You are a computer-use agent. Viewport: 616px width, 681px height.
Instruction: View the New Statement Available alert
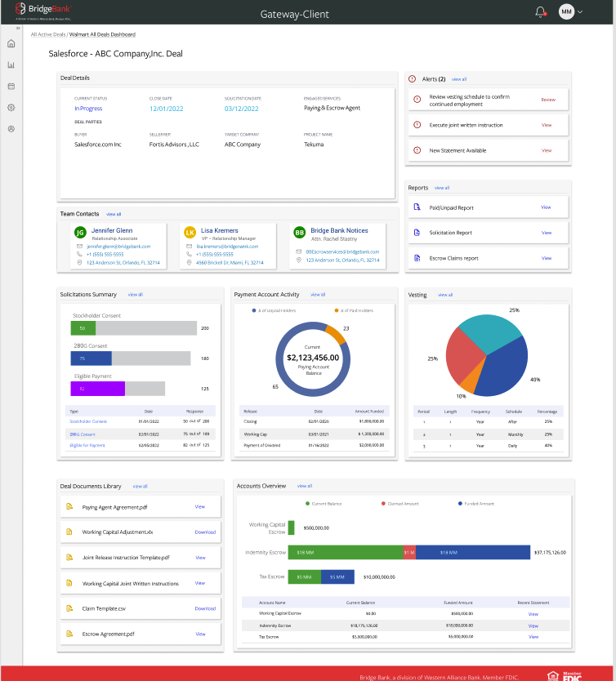coord(547,151)
